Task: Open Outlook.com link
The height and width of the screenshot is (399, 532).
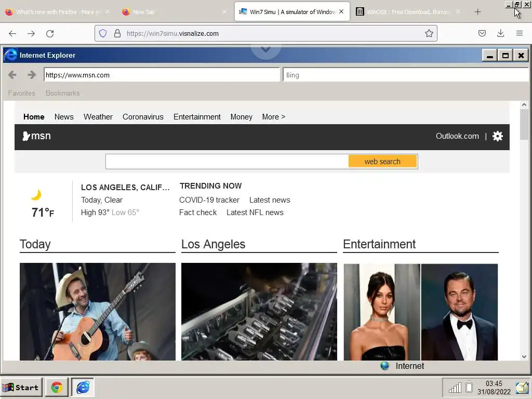Action: pyautogui.click(x=457, y=136)
